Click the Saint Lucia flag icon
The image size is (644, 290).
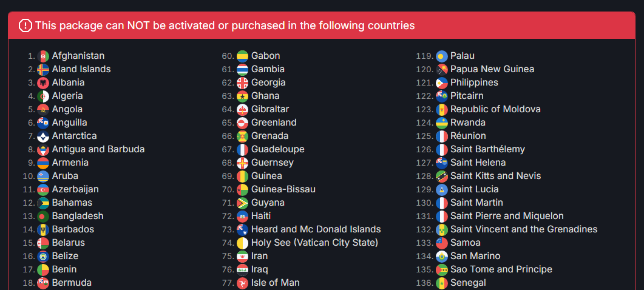pos(441,190)
